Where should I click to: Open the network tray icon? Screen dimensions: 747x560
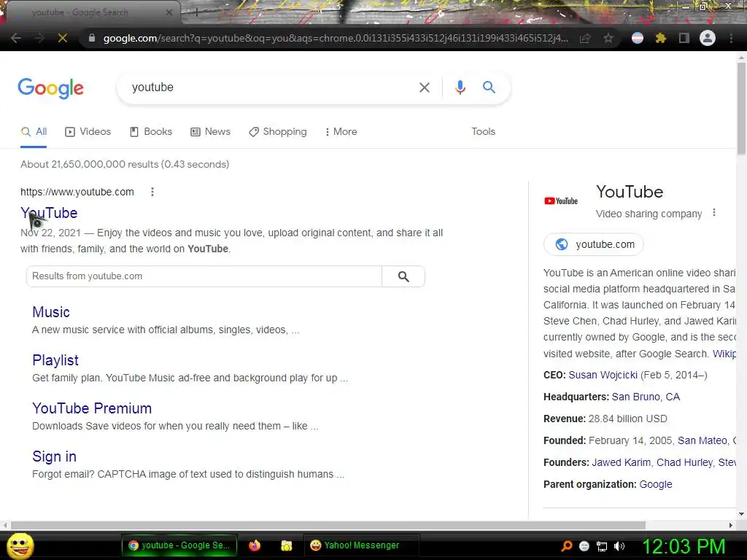(x=602, y=546)
